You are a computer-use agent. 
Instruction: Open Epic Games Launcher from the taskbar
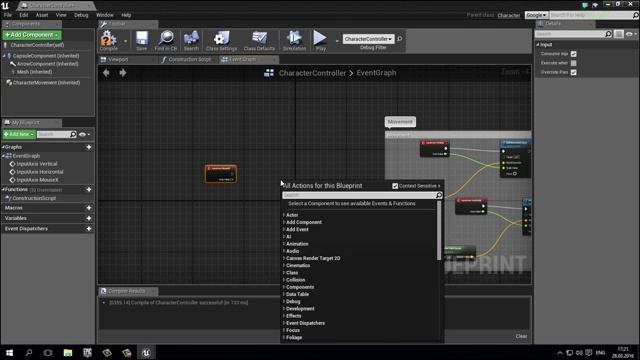coord(87,353)
